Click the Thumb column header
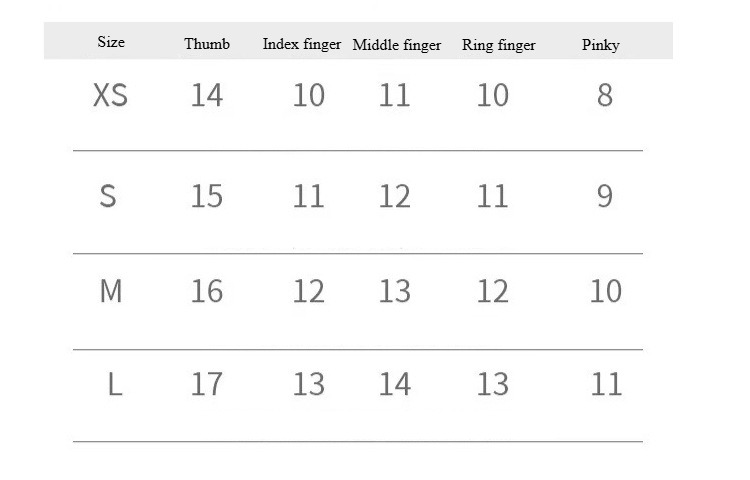This screenshot has width=750, height=480. pos(207,44)
